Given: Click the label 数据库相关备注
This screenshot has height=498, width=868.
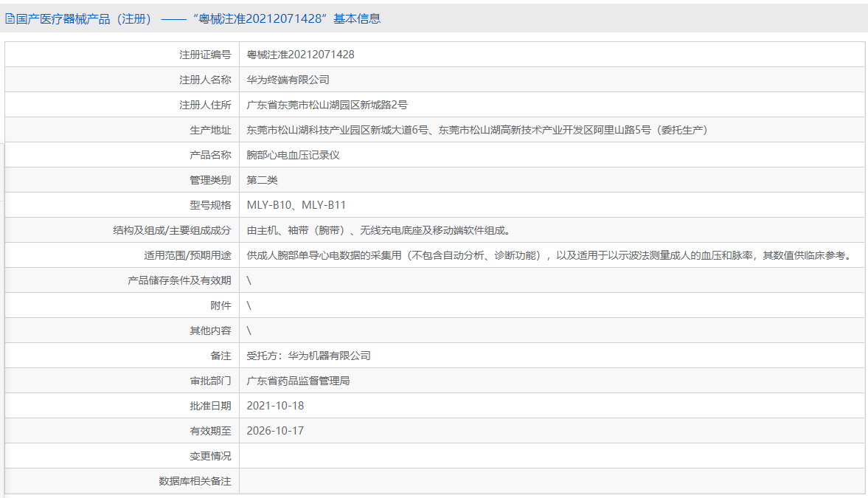Looking at the screenshot, I should (x=195, y=481).
